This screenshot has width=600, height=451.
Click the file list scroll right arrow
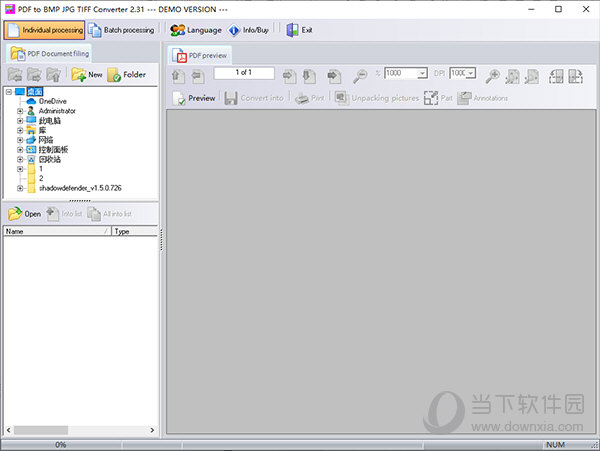(x=152, y=430)
